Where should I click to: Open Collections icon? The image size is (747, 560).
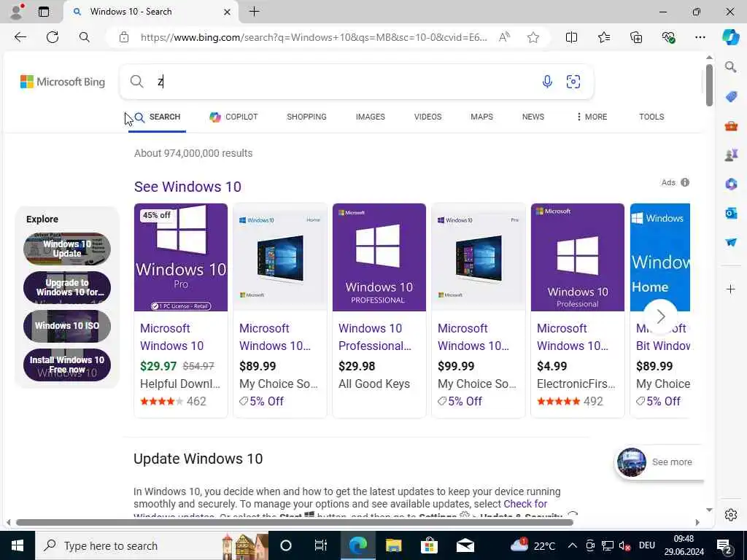pos(636,37)
